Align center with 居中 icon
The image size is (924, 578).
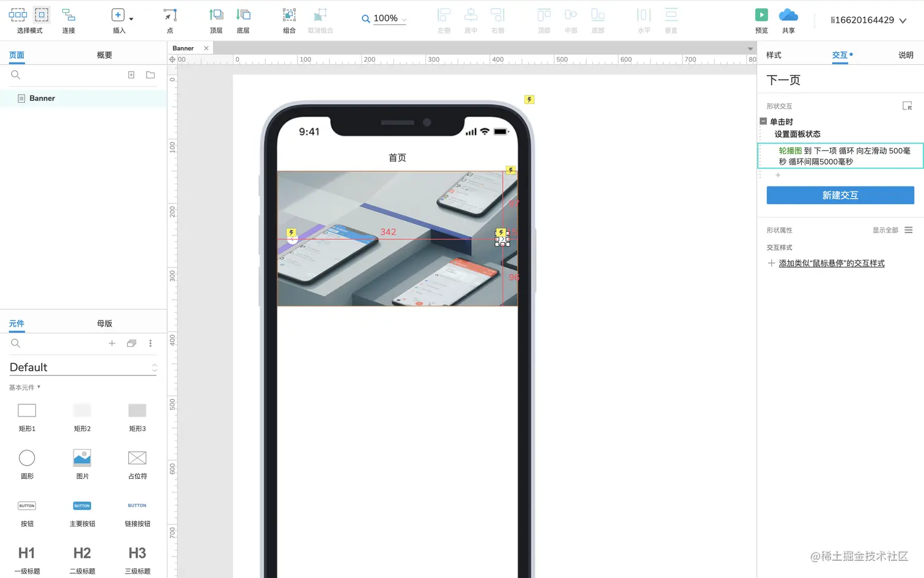(x=471, y=15)
